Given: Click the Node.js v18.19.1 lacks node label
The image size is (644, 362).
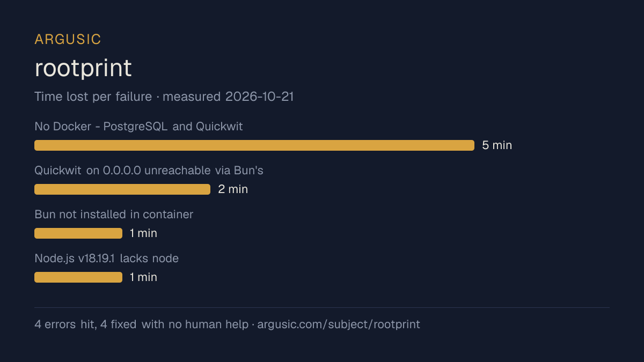Looking at the screenshot, I should click(106, 258).
